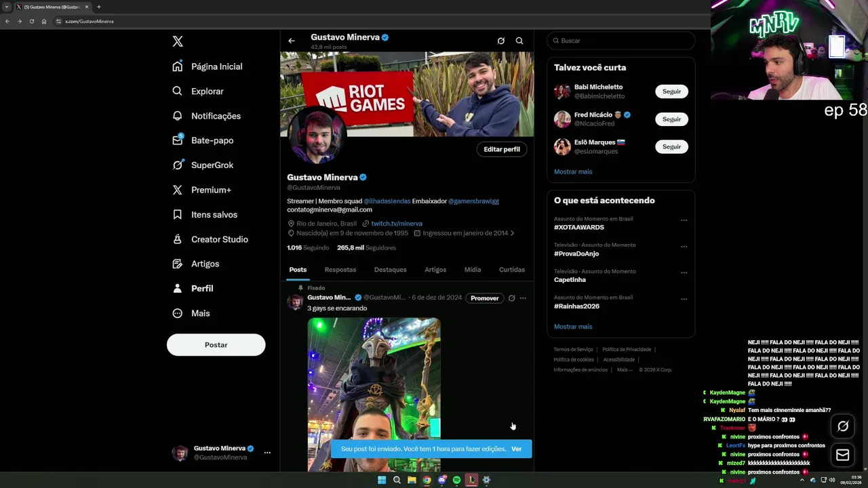868x488 pixels.
Task: Switch to Destaques tab
Action: [391, 270]
